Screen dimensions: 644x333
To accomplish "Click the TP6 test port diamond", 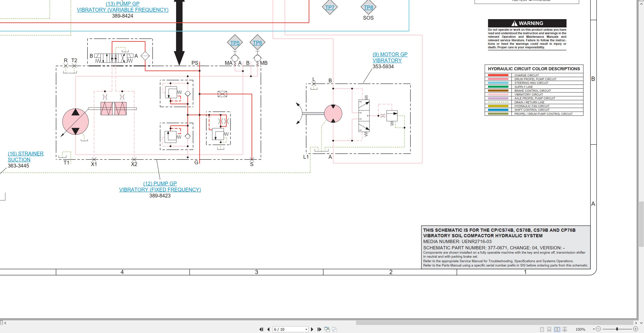I will (257, 43).
